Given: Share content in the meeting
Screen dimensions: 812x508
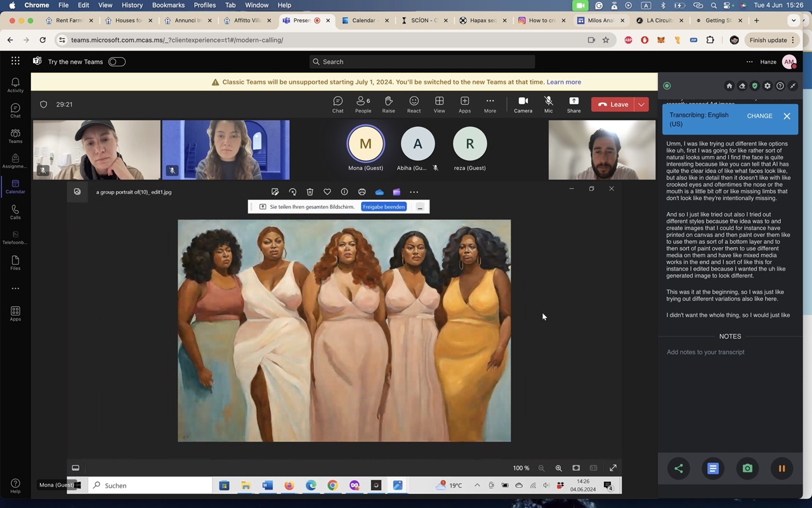Looking at the screenshot, I should coord(573,104).
